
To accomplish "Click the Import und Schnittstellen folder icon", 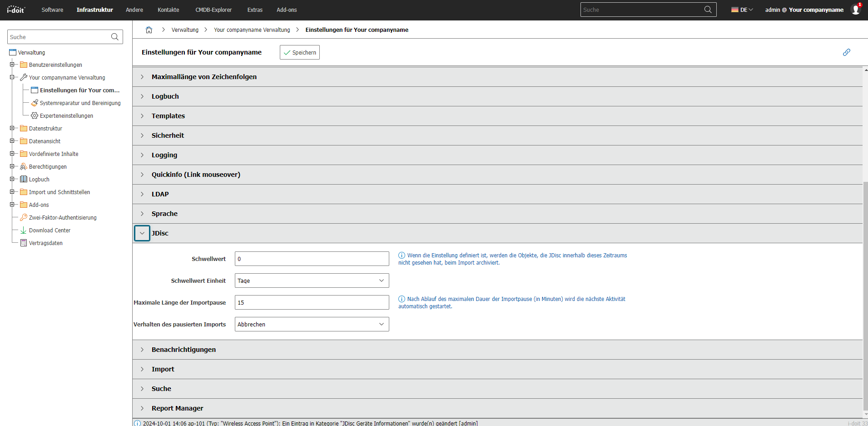I will point(24,192).
